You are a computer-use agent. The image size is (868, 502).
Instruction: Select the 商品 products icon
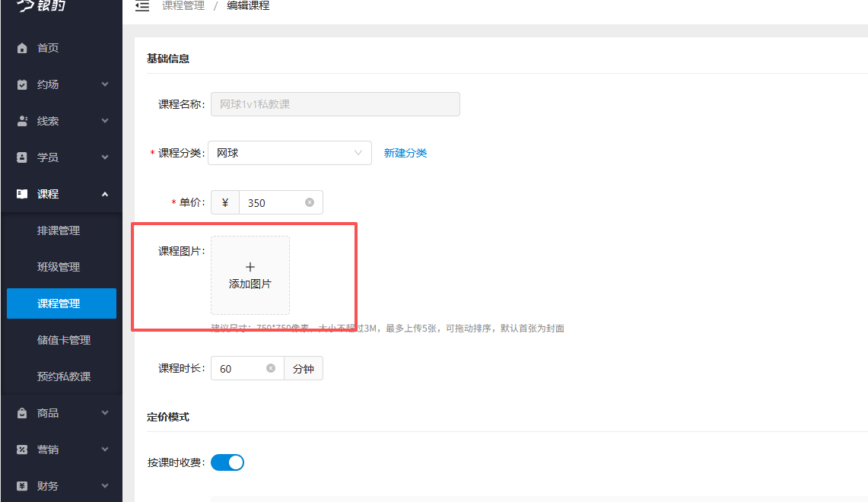(21, 412)
